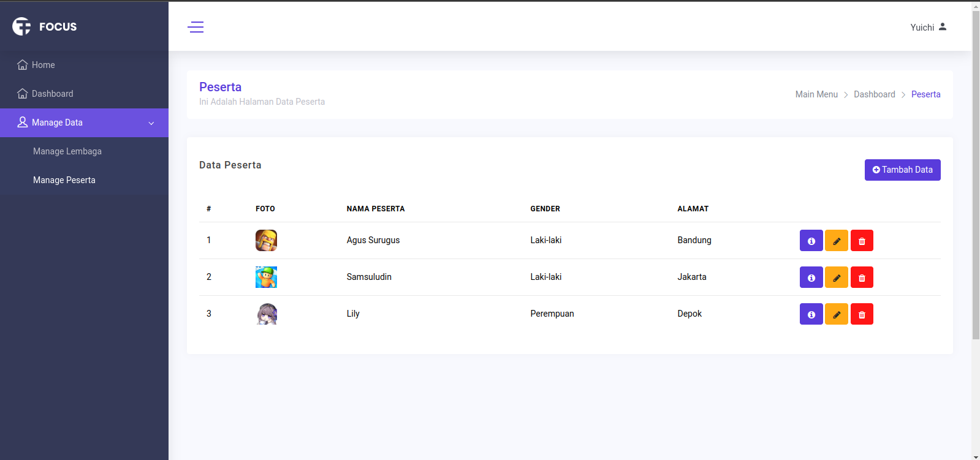Click the Dashboard breadcrumb link
This screenshot has width=980, height=460.
click(x=874, y=94)
